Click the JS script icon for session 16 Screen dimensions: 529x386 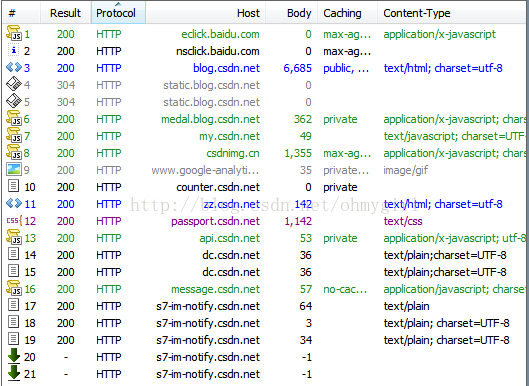click(x=14, y=288)
